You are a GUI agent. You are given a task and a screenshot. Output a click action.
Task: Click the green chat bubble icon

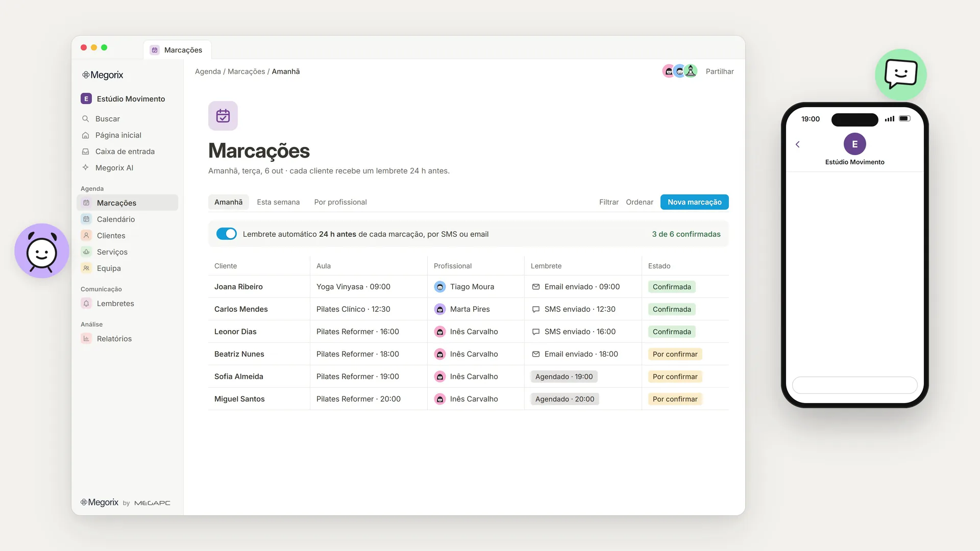[901, 74]
